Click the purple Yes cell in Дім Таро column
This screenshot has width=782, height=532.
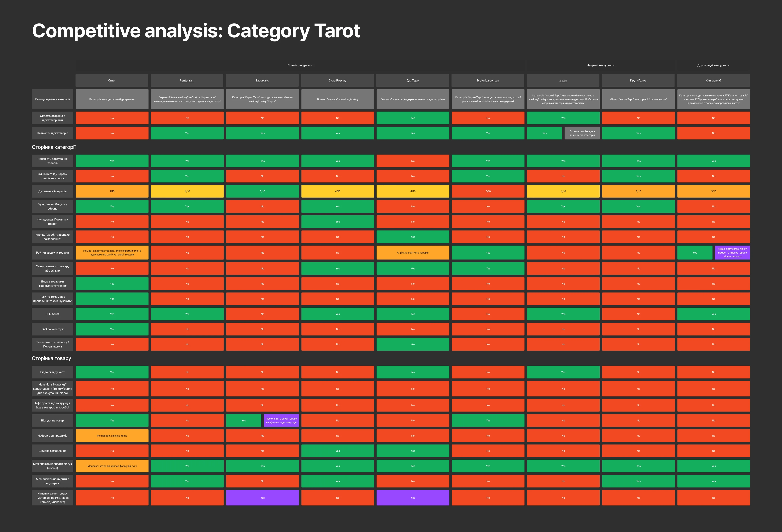[413, 498]
